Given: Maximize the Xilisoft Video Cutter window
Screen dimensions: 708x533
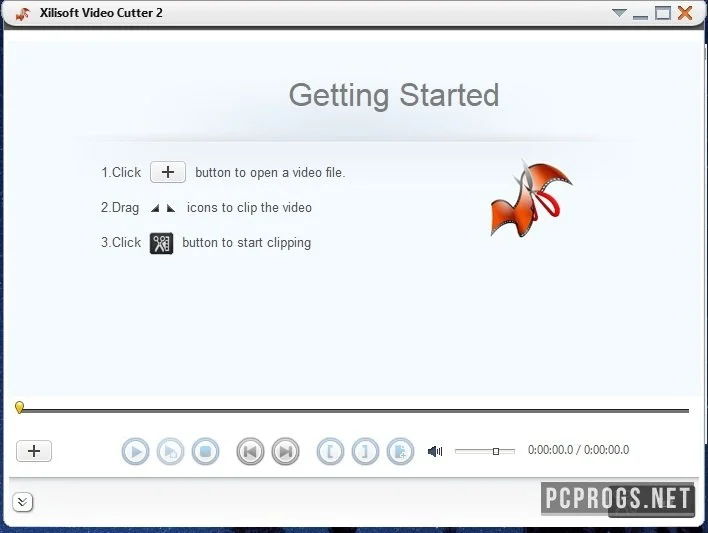Looking at the screenshot, I should [x=663, y=13].
